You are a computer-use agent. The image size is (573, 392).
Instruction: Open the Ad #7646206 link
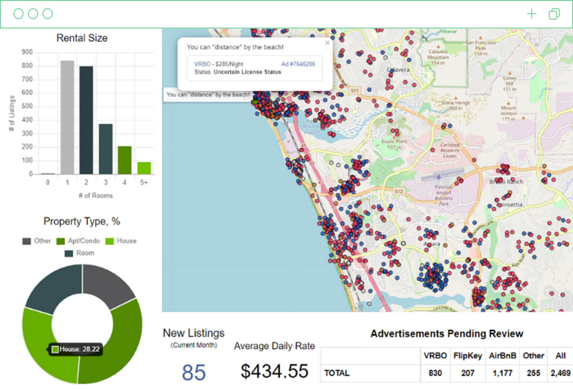click(298, 64)
